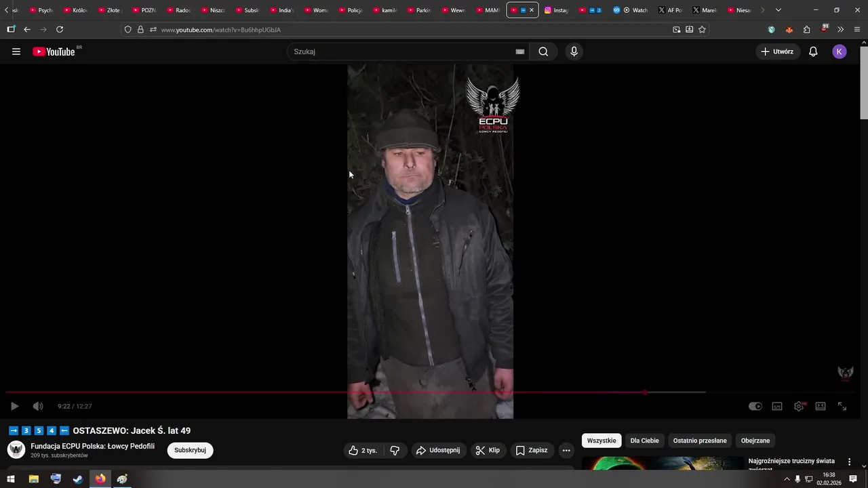Image resolution: width=868 pixels, height=488 pixels.
Task: Click the search magnifier button
Action: [x=543, y=52]
